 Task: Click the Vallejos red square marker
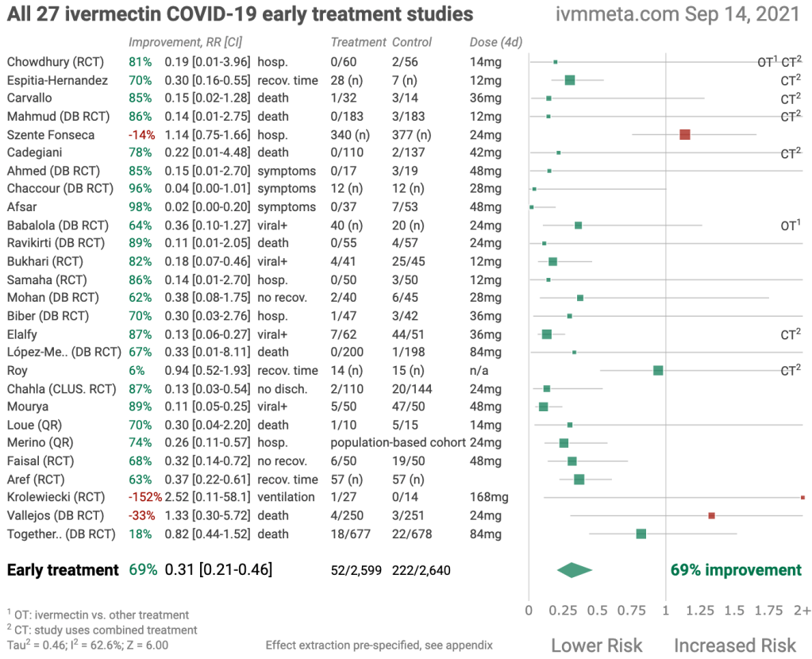711,516
